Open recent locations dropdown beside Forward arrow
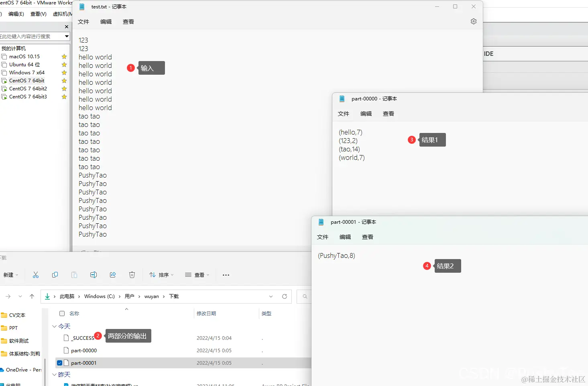This screenshot has width=588, height=386. coord(20,296)
